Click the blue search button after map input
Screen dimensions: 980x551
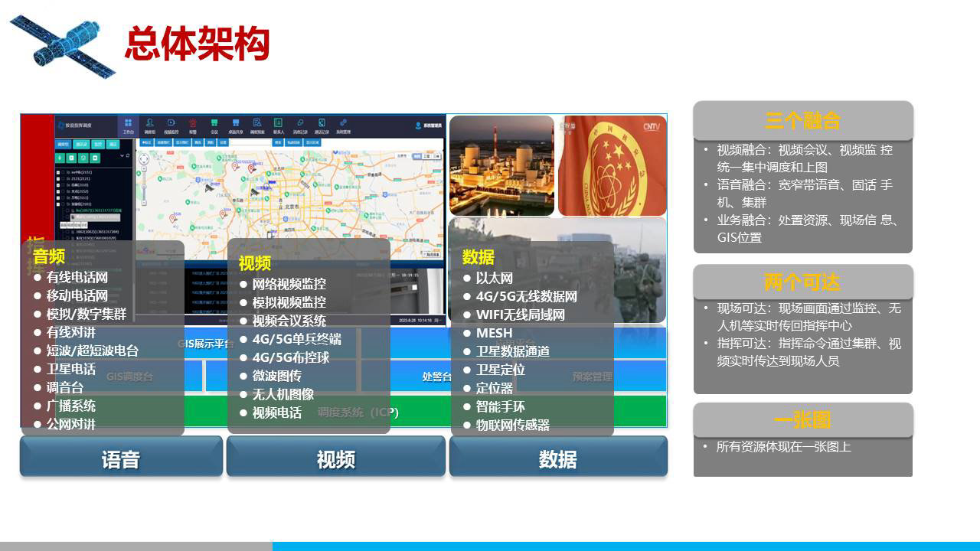278,142
